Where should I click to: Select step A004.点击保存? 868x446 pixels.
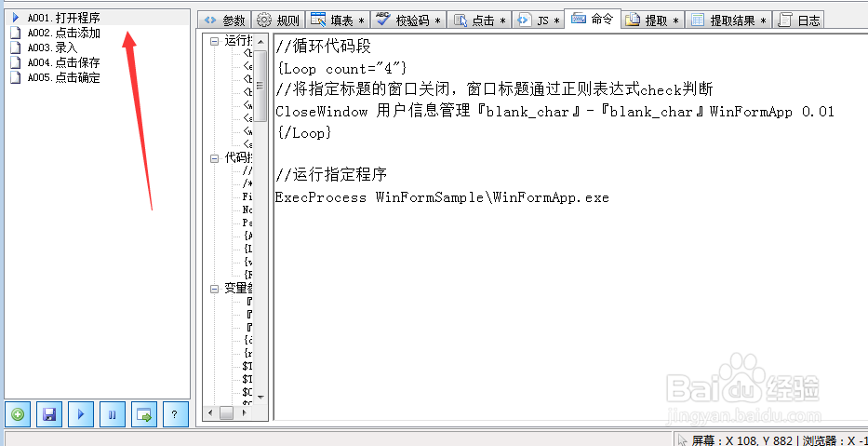63,62
